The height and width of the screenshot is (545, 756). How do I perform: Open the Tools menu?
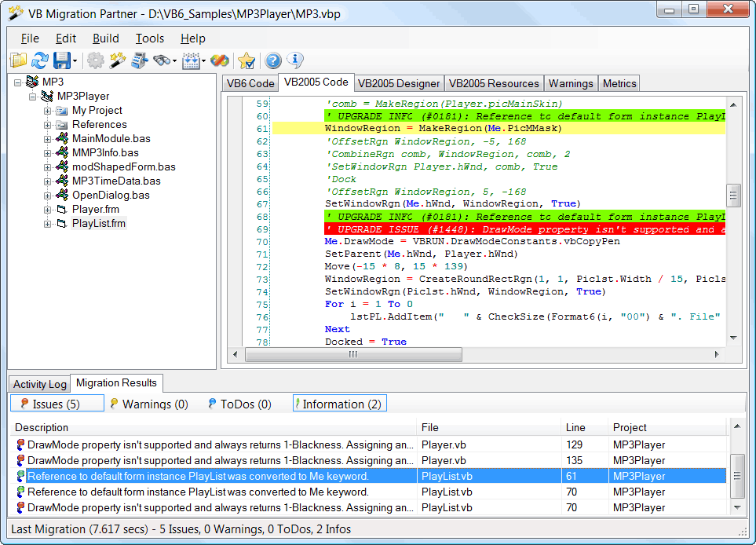coord(149,38)
